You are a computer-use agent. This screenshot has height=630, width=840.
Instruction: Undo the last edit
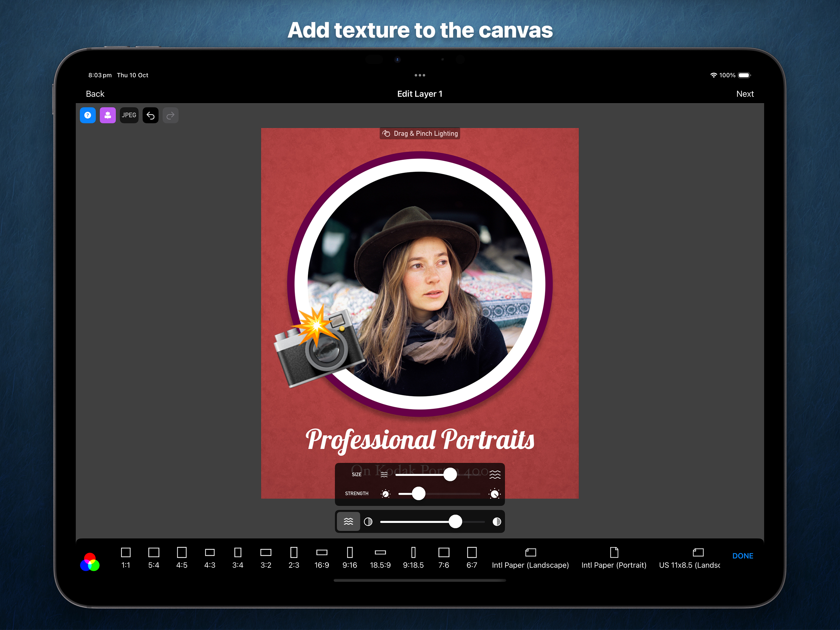pos(150,115)
